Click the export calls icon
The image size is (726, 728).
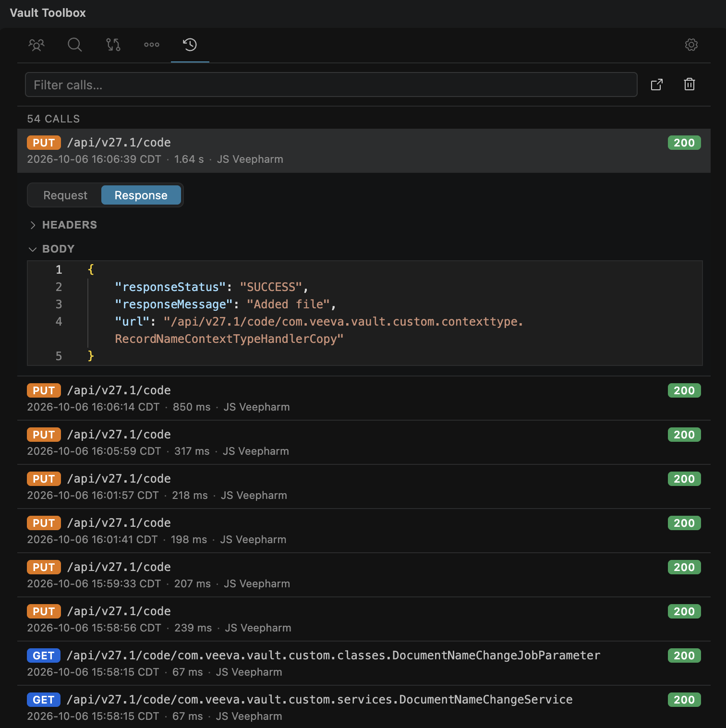tap(657, 85)
